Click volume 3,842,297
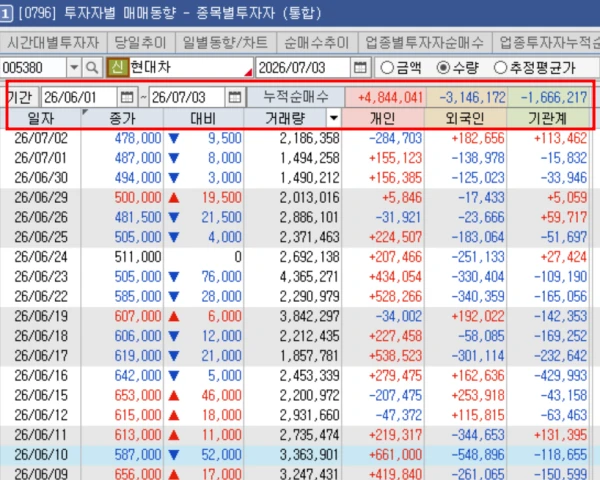The width and height of the screenshot is (600, 480). click(309, 316)
